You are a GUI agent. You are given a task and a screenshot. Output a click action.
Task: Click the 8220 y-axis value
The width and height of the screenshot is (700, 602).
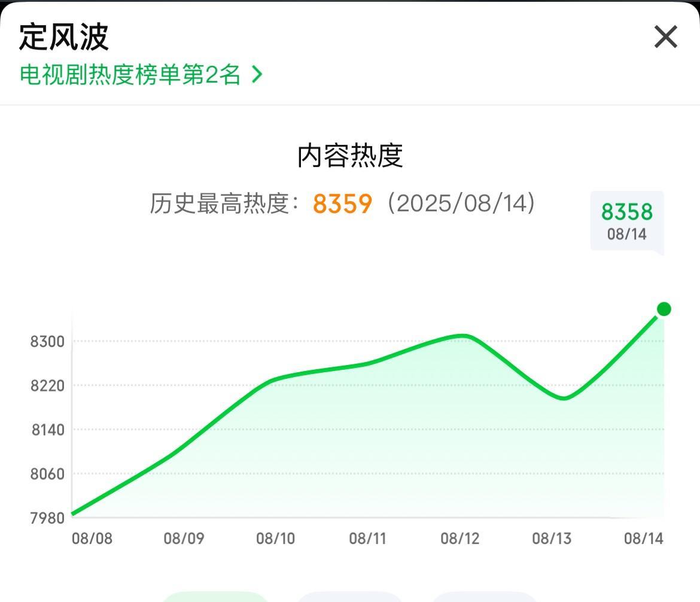pos(47,385)
